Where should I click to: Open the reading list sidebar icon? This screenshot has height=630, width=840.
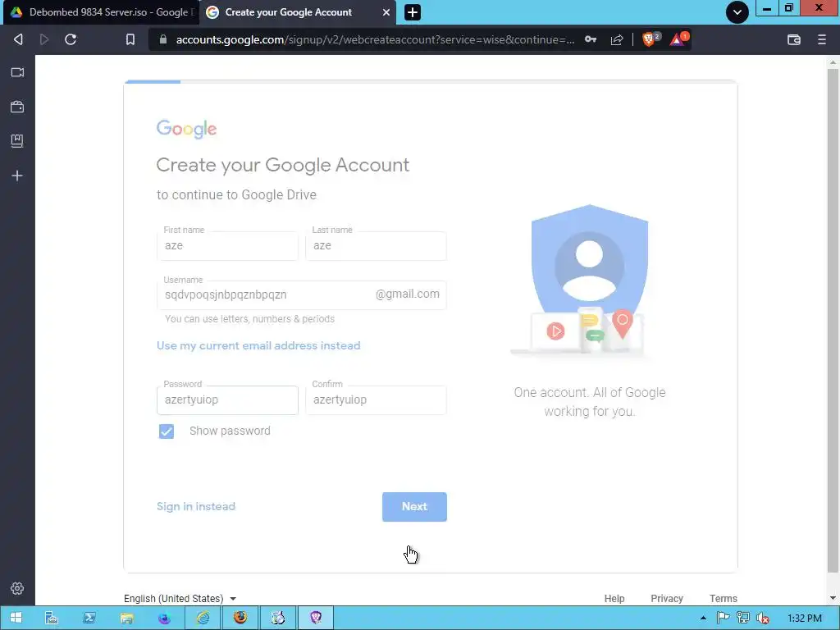[x=17, y=141]
